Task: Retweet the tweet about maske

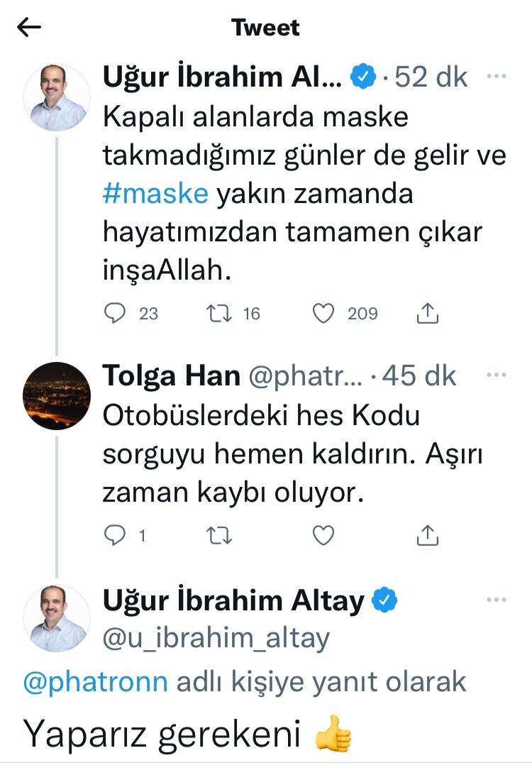Action: click(x=219, y=312)
